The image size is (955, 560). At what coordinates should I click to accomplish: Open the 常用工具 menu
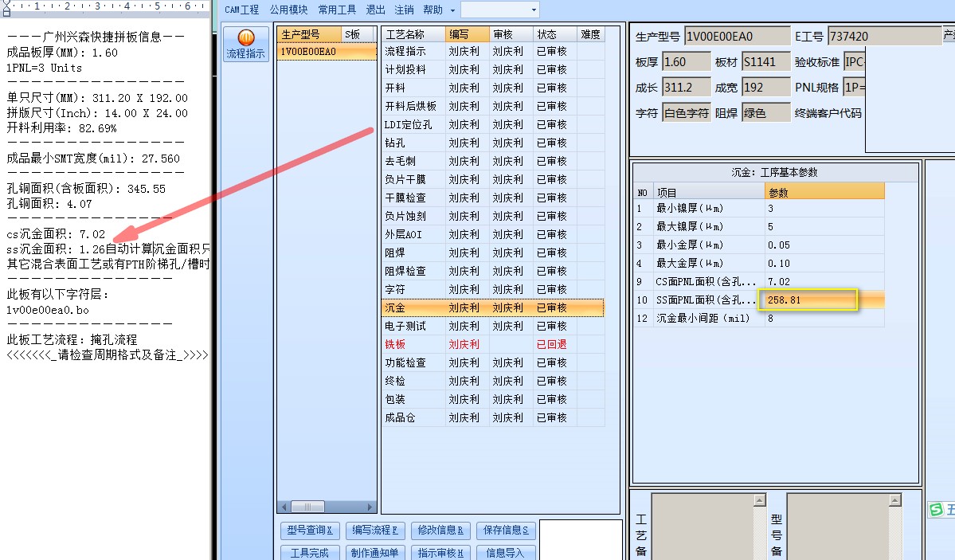(x=337, y=10)
